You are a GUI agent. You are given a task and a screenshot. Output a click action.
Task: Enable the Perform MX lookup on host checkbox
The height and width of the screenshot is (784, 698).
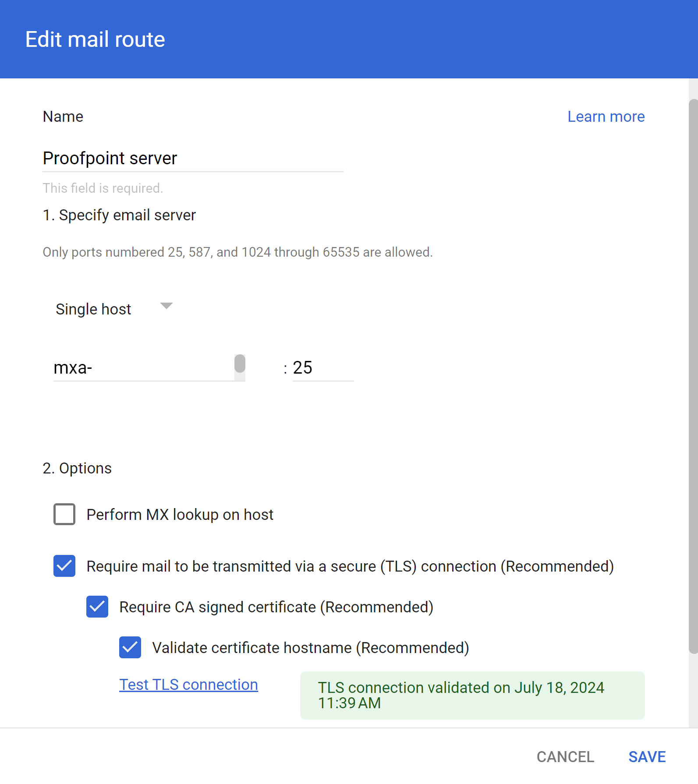pos(64,514)
